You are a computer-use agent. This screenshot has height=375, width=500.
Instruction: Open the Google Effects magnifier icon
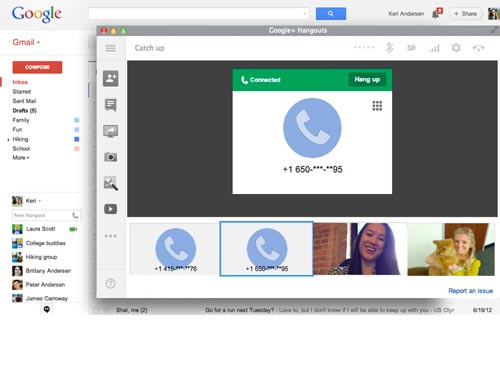111,183
